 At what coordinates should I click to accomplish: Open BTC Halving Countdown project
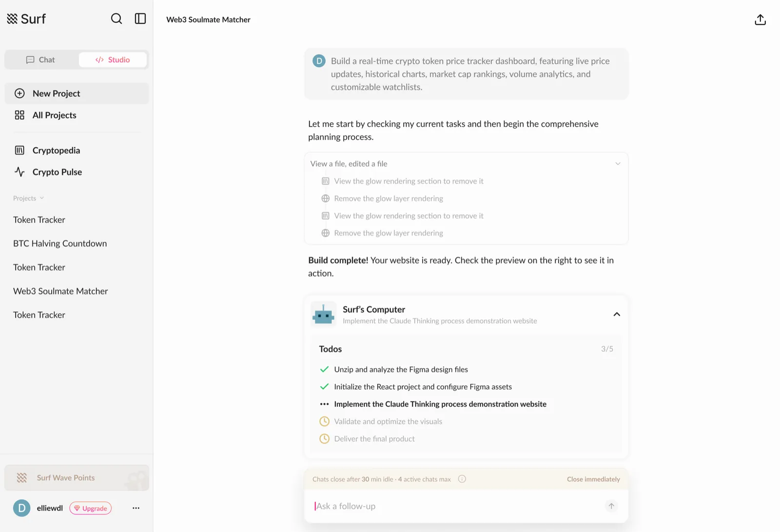pyautogui.click(x=60, y=243)
